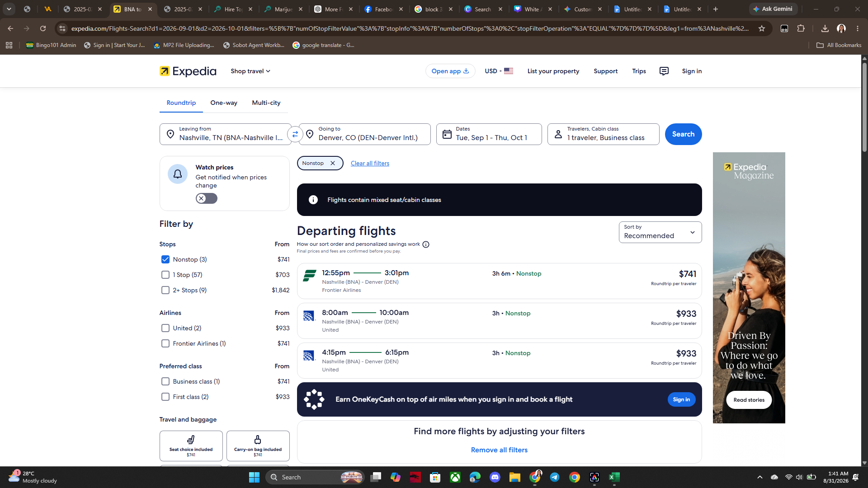This screenshot has height=488, width=868.
Task: Open the browser extensions puzzle icon
Action: pyautogui.click(x=801, y=28)
